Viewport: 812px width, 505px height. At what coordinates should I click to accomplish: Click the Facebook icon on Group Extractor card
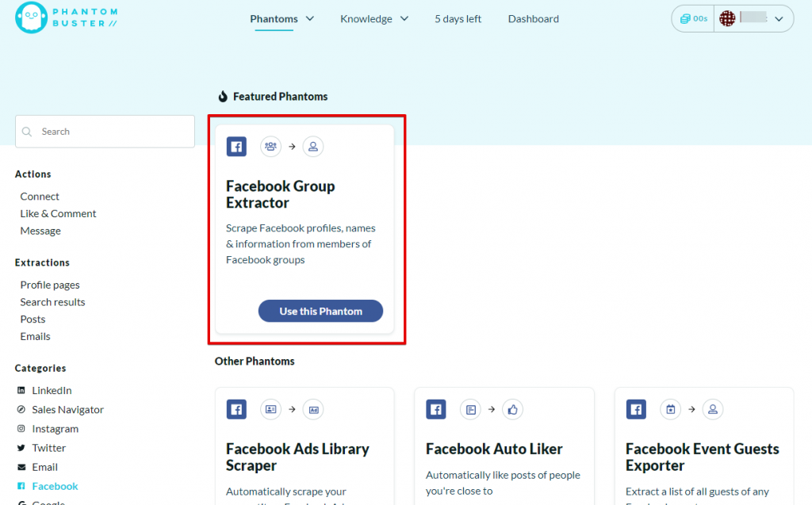(236, 147)
